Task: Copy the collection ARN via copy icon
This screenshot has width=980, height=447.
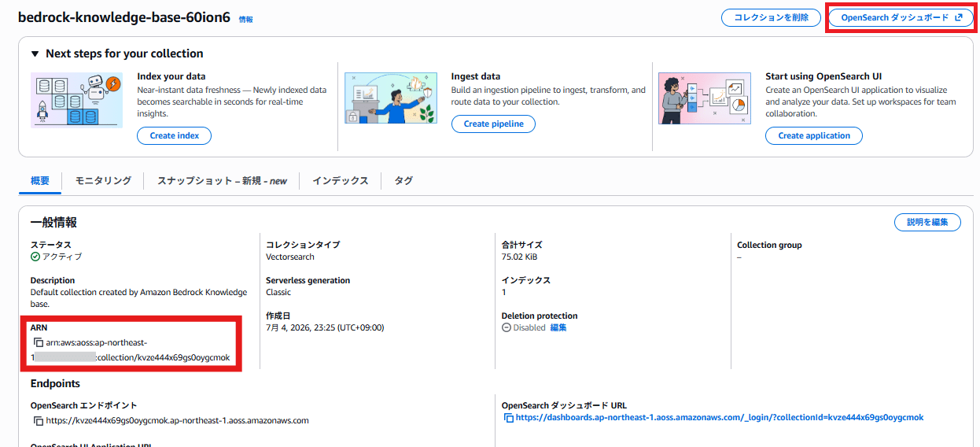Action: tap(39, 342)
